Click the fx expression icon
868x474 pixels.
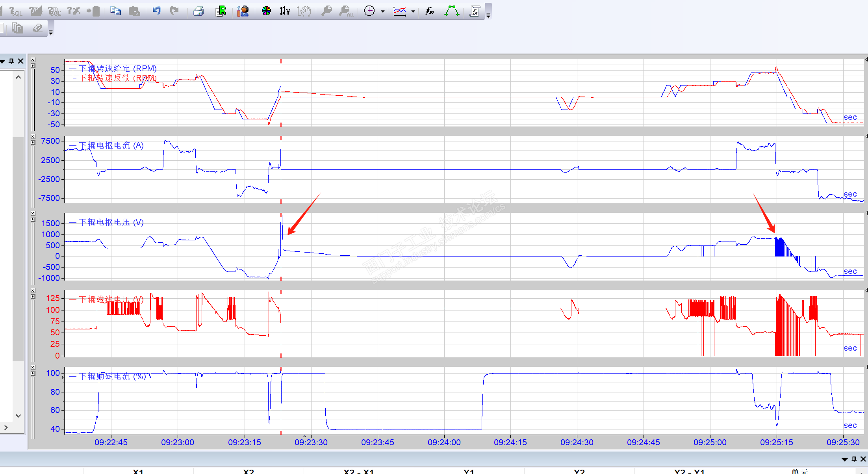tap(429, 11)
